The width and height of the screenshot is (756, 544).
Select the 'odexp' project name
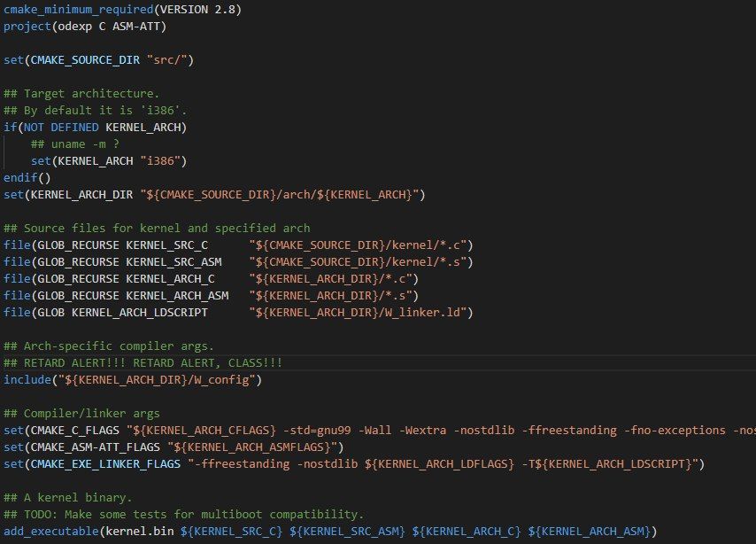[74, 27]
